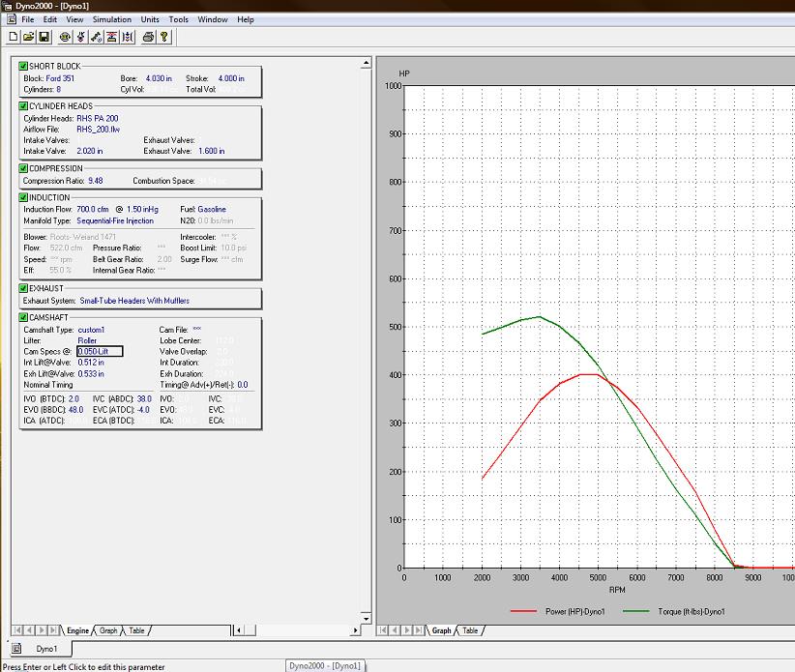Select the Dyno1 document tab
795x672 pixels.
point(46,649)
